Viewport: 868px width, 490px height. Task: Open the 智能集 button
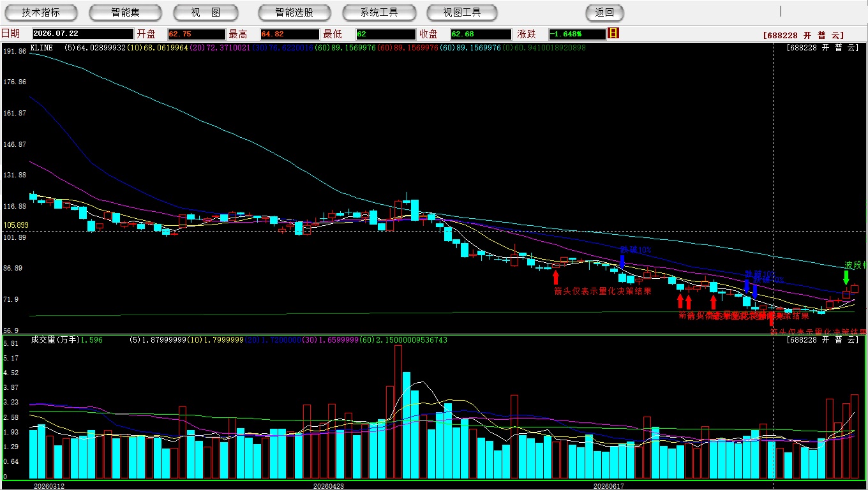click(x=125, y=12)
